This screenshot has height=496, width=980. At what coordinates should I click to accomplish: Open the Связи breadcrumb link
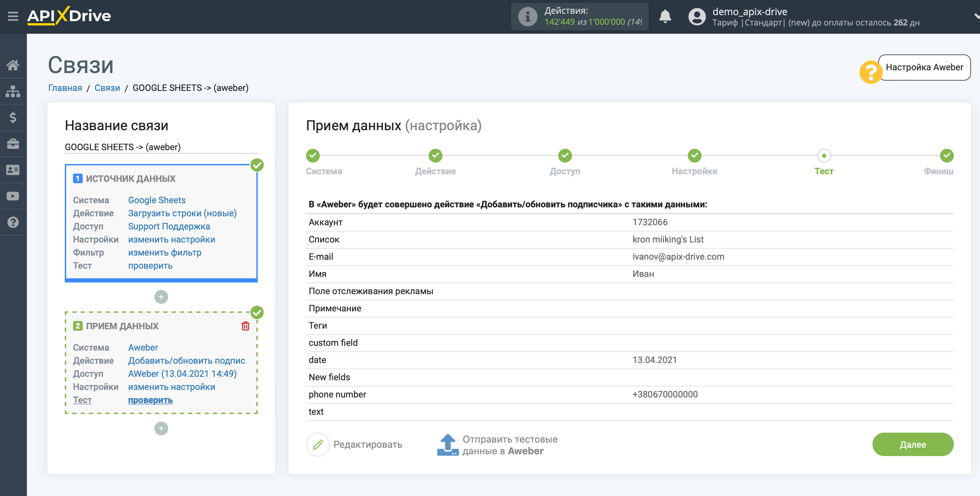tap(107, 88)
